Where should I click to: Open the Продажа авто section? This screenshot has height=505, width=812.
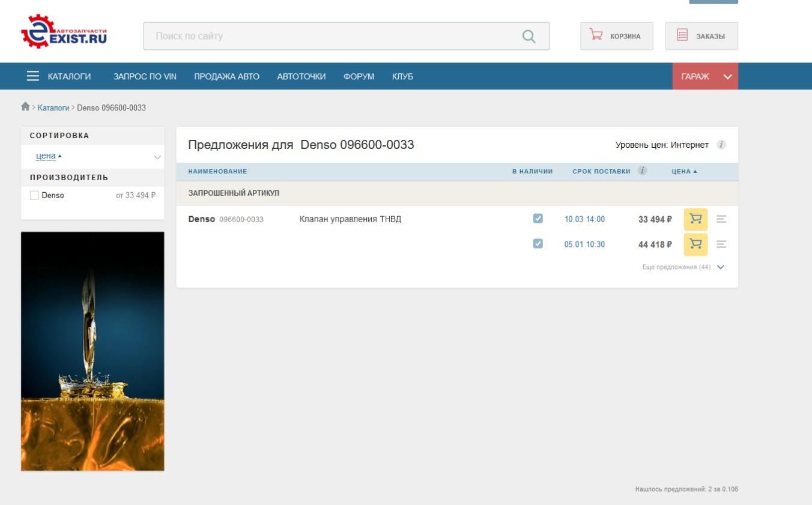pyautogui.click(x=226, y=76)
